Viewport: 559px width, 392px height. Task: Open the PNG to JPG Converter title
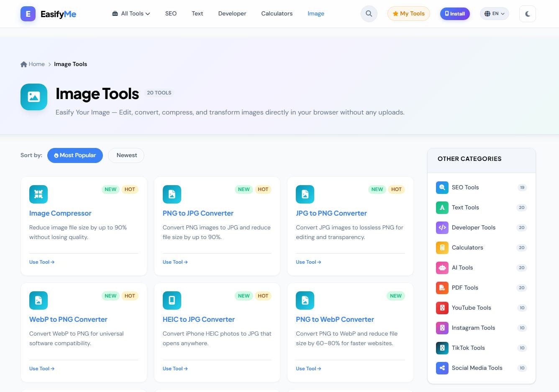click(198, 213)
